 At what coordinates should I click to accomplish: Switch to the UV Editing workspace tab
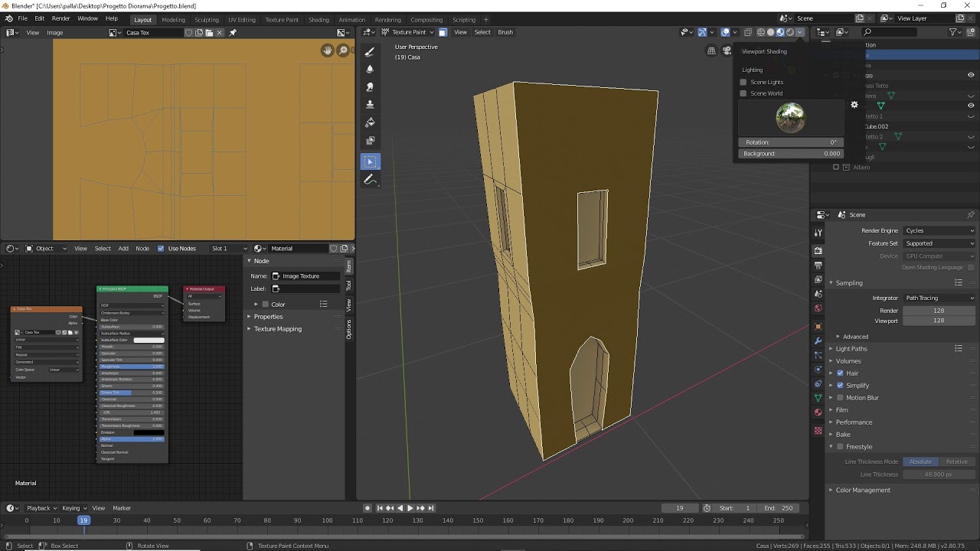coord(242,20)
